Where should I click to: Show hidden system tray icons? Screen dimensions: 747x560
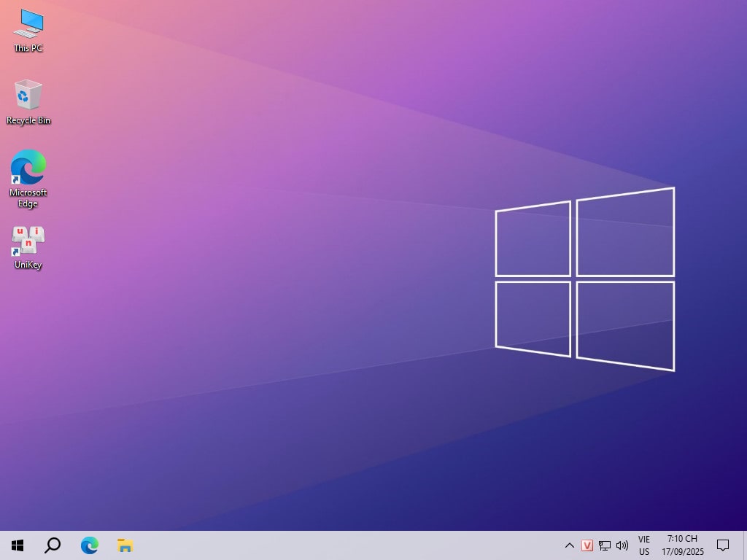(x=569, y=545)
